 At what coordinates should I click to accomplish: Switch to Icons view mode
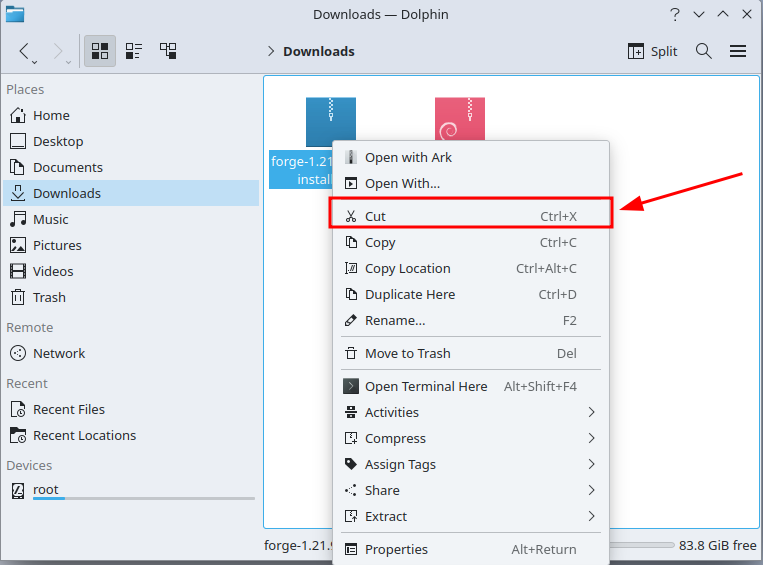tap(100, 51)
